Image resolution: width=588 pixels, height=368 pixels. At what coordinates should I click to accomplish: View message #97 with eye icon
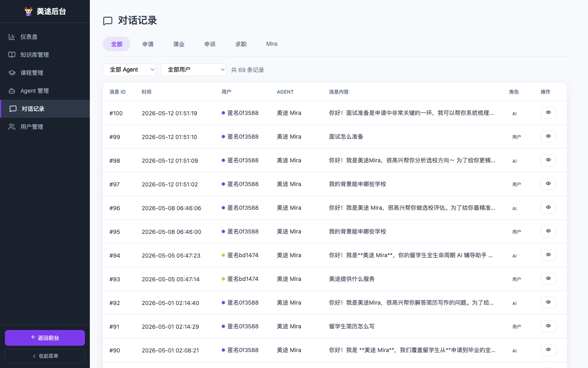[x=548, y=184]
